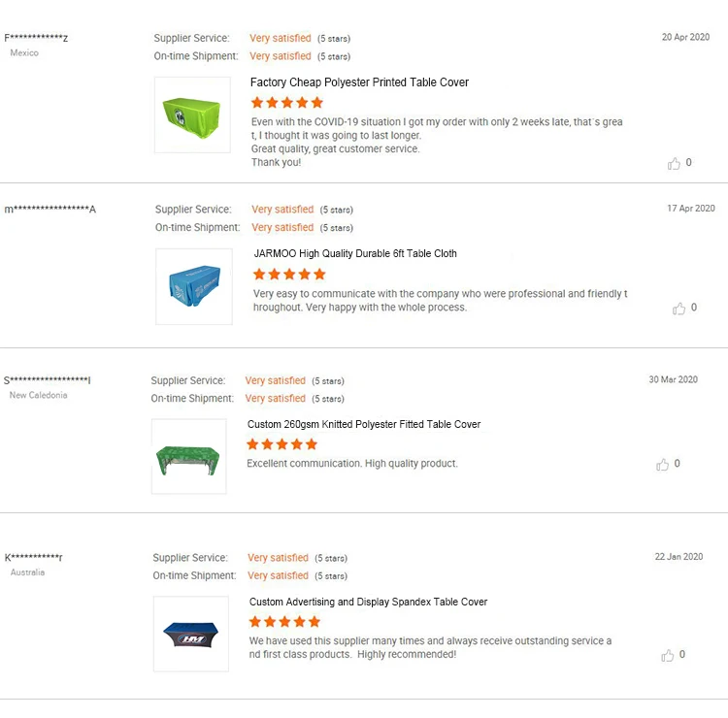
Task: Open the green polyester table cover thumbnail
Action: (x=192, y=114)
